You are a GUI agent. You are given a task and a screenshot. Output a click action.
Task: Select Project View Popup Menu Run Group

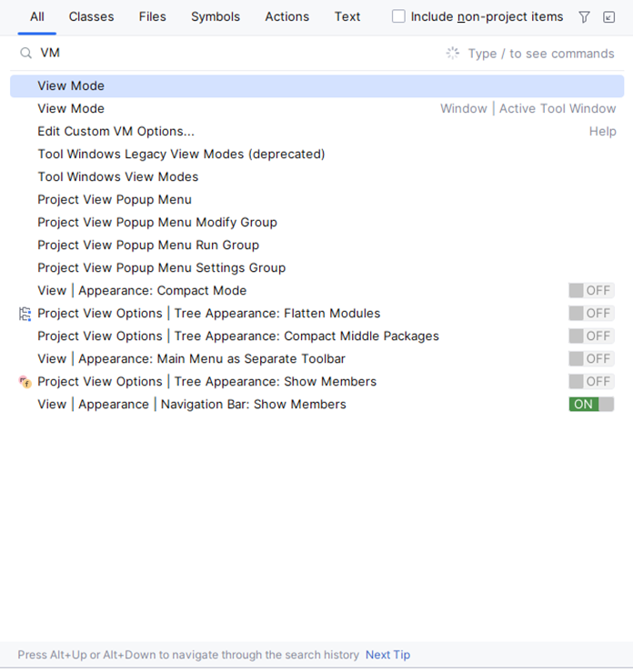316,246
